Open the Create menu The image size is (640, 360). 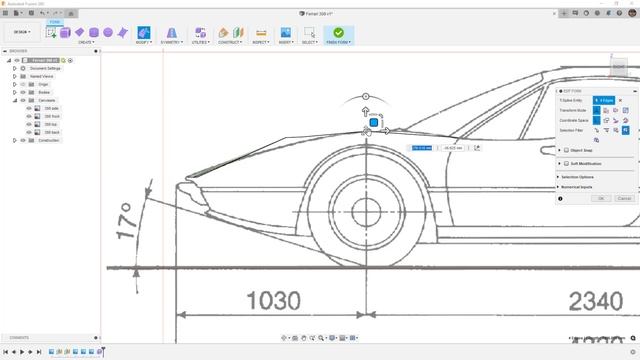(x=86, y=42)
